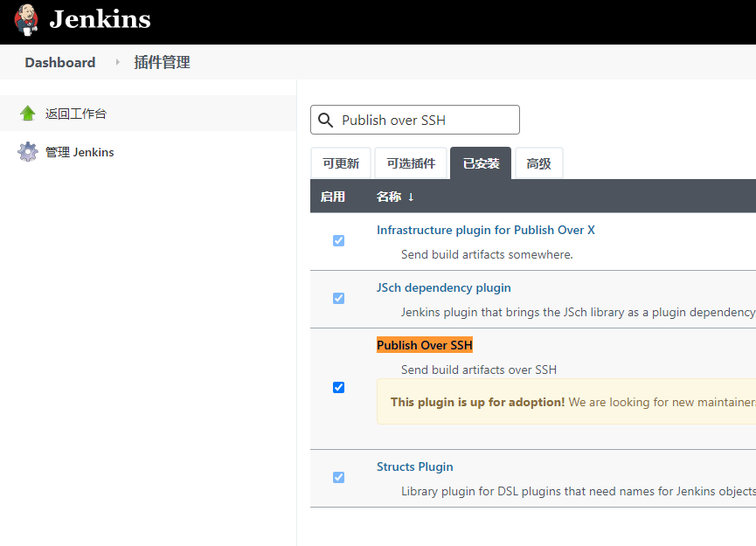Switch to the 可选插件 tab

[411, 163]
